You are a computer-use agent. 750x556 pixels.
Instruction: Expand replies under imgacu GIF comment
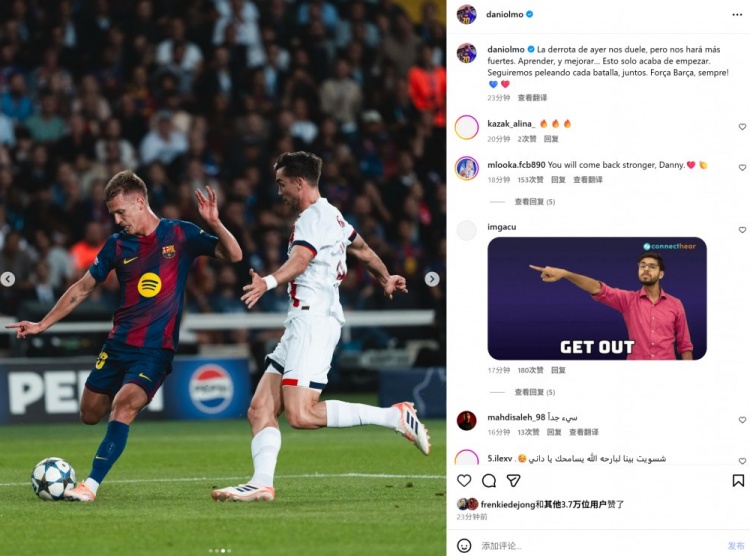[535, 392]
